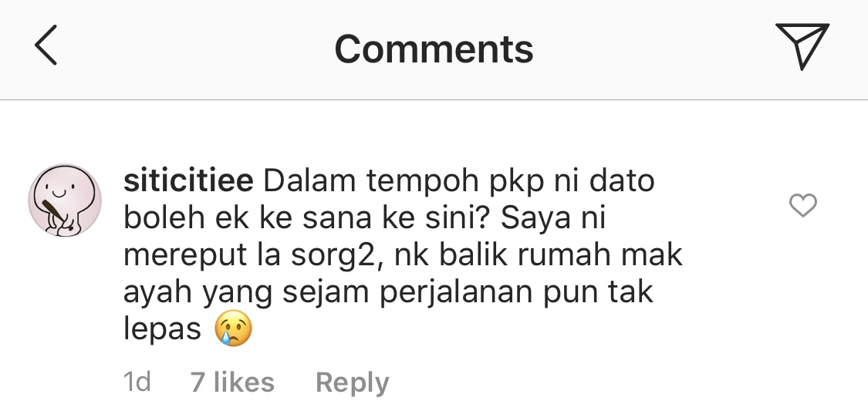
Task: Click the 1d timestamp under the comment
Action: click(x=137, y=382)
